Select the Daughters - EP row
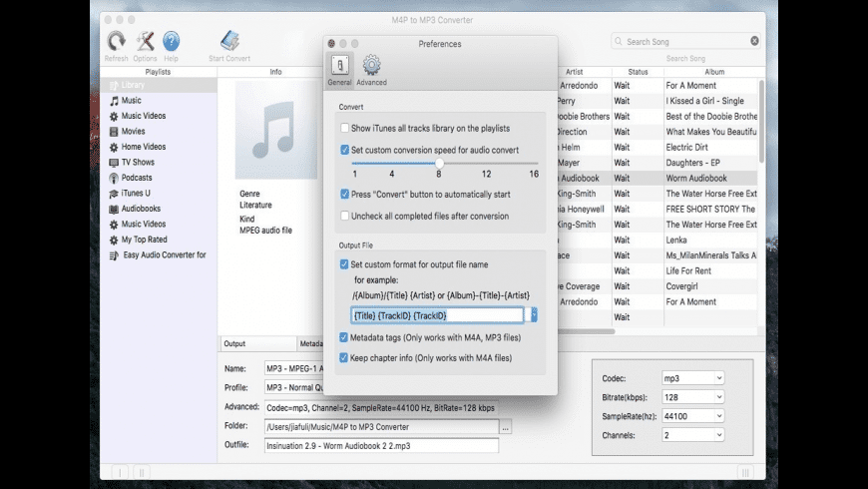The height and width of the screenshot is (489, 868). tap(692, 163)
